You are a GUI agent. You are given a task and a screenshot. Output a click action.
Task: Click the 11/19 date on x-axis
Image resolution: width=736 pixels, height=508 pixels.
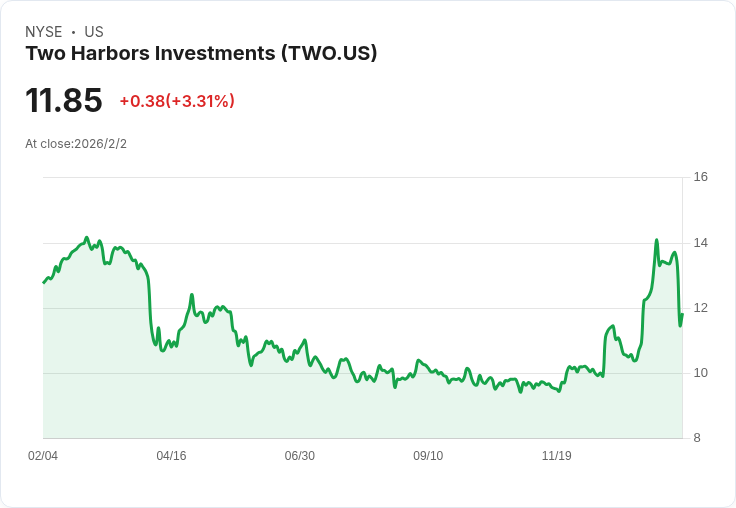[x=556, y=456]
